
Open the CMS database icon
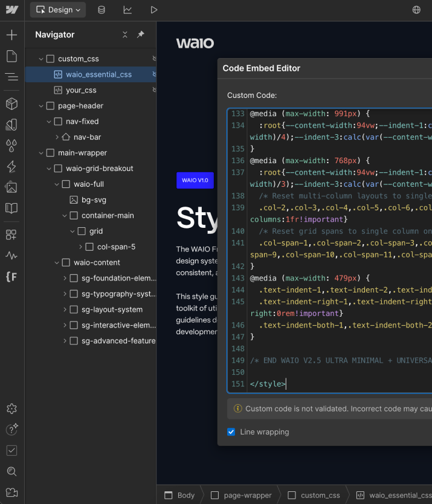click(102, 10)
